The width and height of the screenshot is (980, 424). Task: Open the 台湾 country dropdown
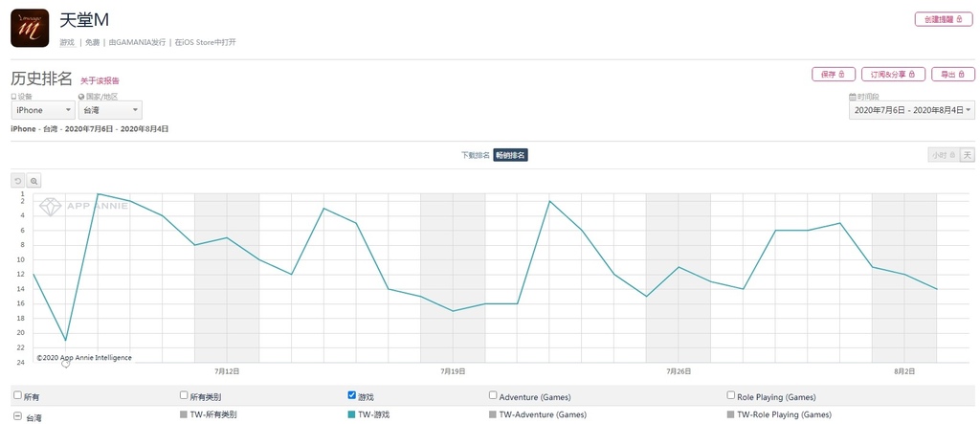tap(110, 110)
